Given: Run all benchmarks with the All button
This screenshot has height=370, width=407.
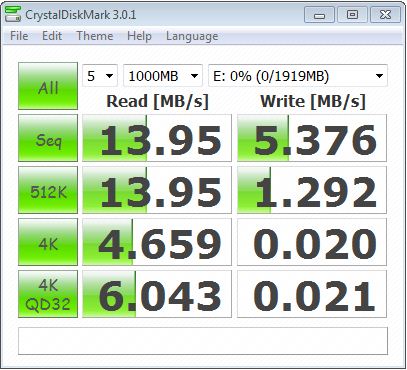Looking at the screenshot, I should 48,86.
